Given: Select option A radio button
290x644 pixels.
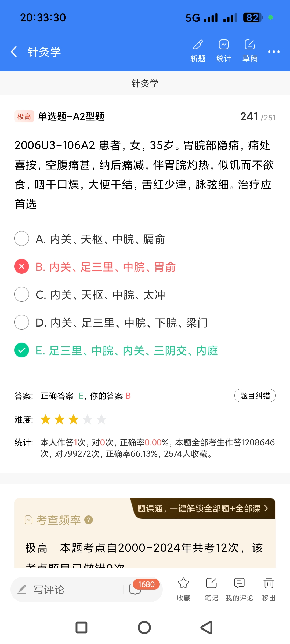Looking at the screenshot, I should click(x=22, y=238).
